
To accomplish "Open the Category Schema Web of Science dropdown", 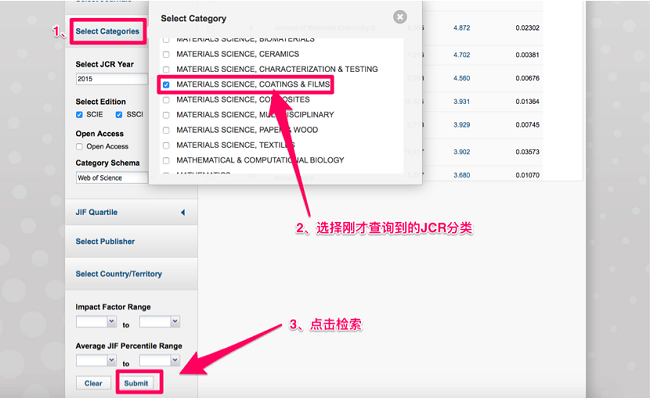I will (x=112, y=178).
